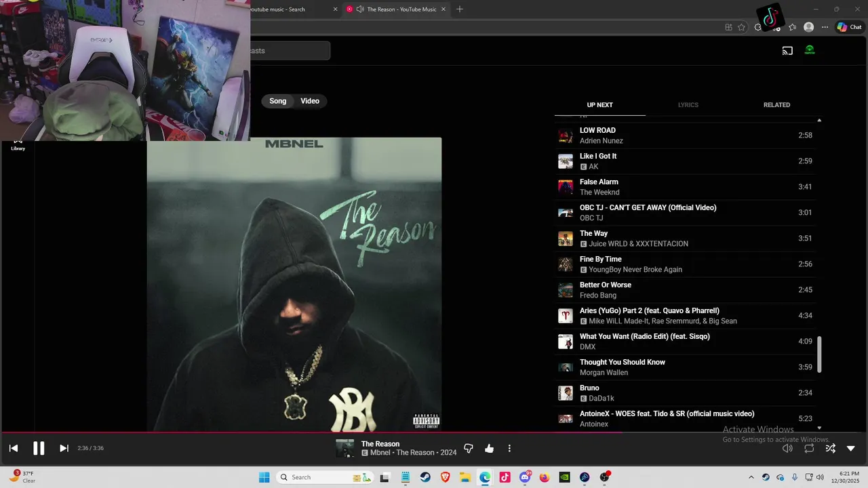This screenshot has height=488, width=868.
Task: Open the UP NEXT tab
Action: point(599,105)
